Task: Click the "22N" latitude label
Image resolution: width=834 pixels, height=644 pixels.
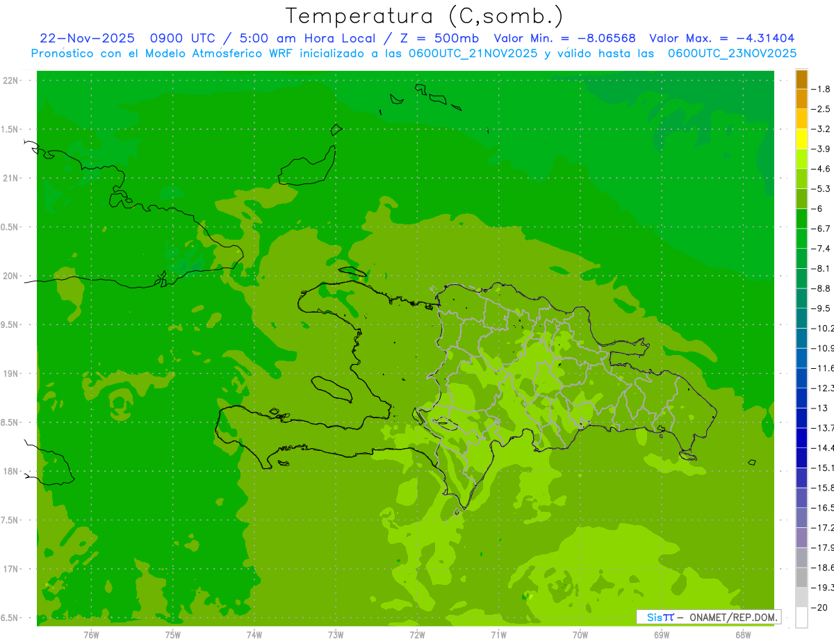Action: pyautogui.click(x=11, y=81)
